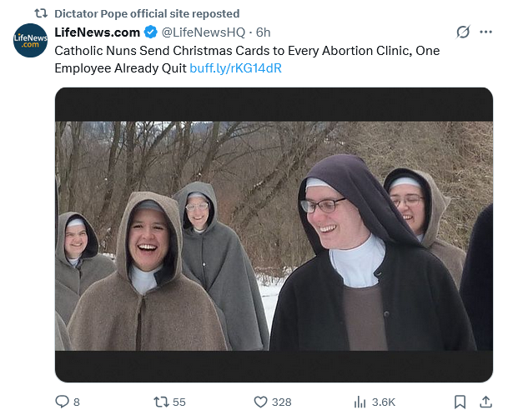Click the 328 likes count
Viewport: 508px width, 420px height.
coord(281,402)
